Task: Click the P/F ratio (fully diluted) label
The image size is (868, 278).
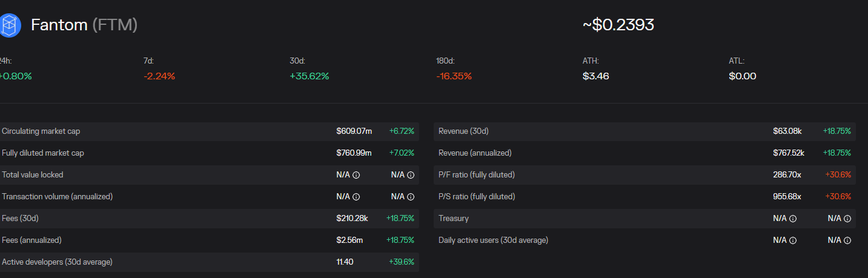Action: tap(477, 175)
